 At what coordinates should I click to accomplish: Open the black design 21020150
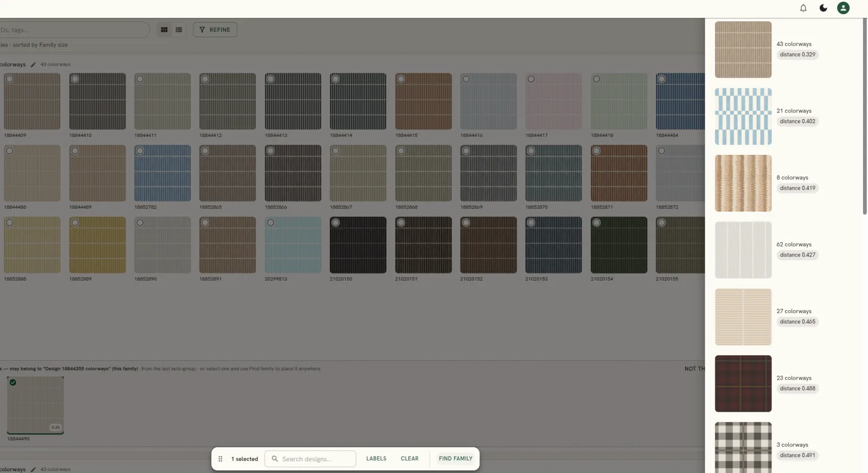(x=358, y=245)
